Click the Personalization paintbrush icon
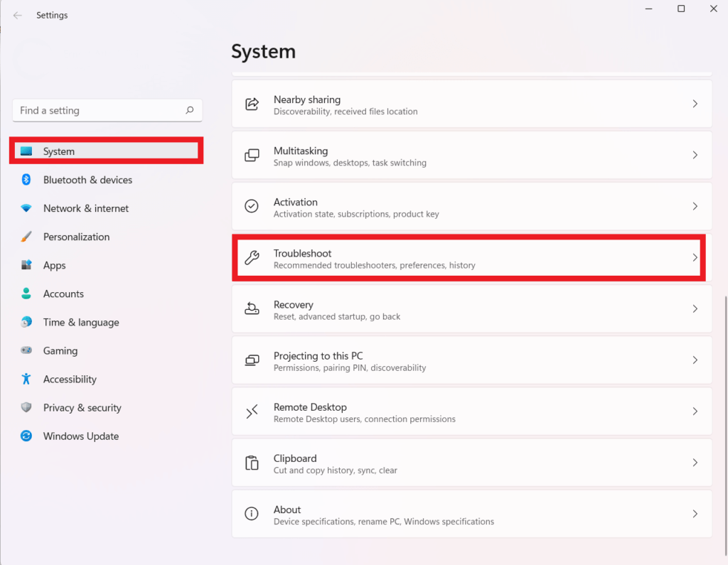The image size is (728, 565). click(26, 237)
